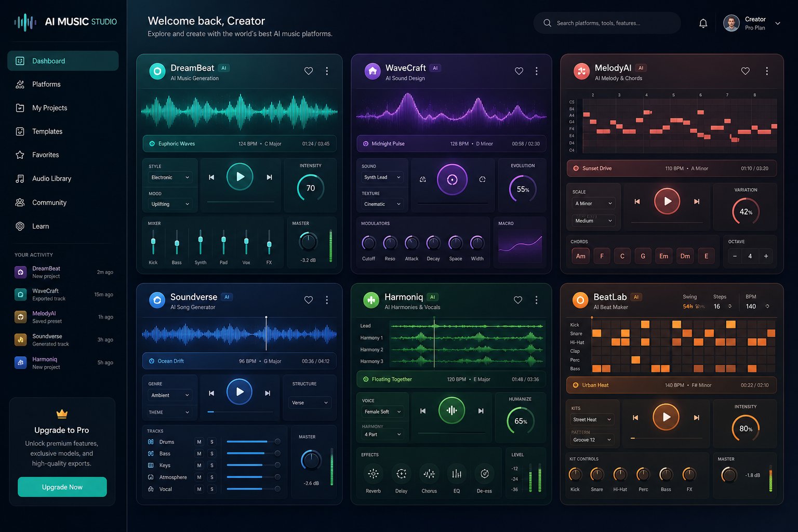
Task: Skip to next track in Soundverse
Action: pos(268,393)
